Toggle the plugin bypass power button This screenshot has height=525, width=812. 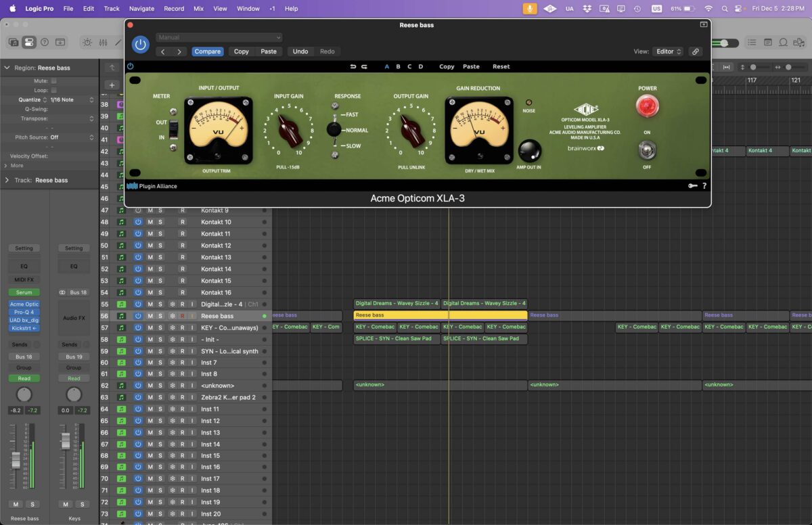coord(140,45)
